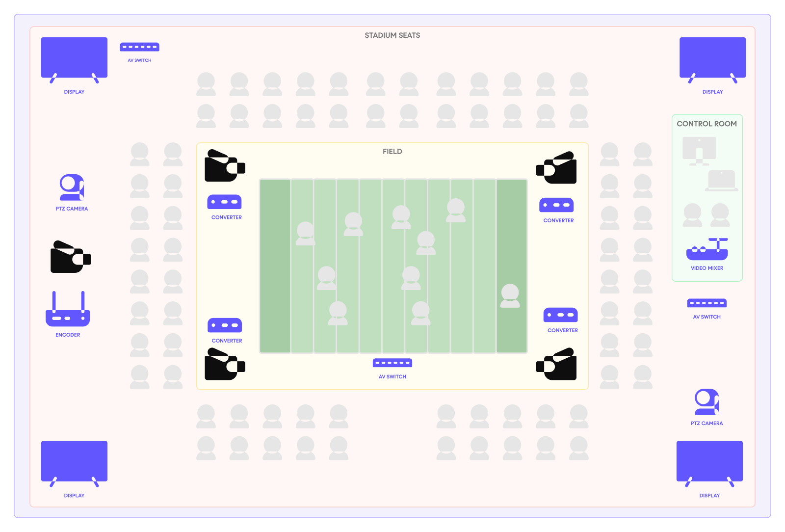This screenshot has width=785, height=532.
Task: Select the dark green left end zone
Action: pos(275,266)
